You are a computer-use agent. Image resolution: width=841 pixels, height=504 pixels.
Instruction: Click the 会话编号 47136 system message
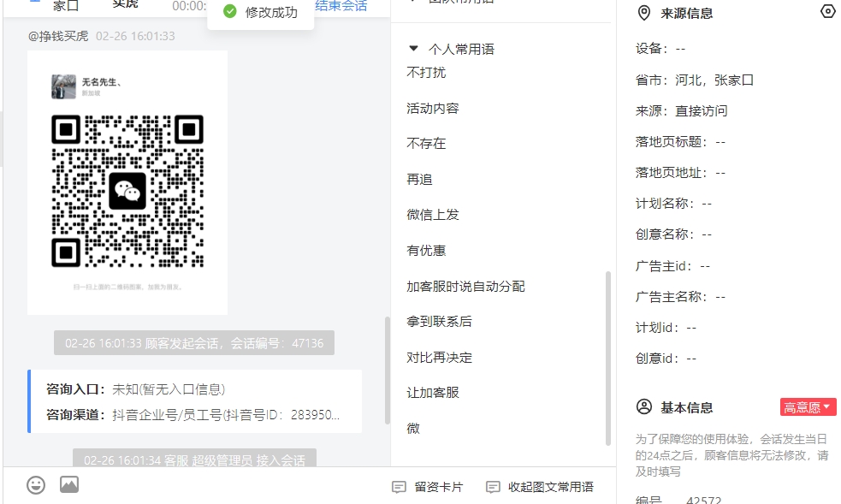click(x=194, y=342)
